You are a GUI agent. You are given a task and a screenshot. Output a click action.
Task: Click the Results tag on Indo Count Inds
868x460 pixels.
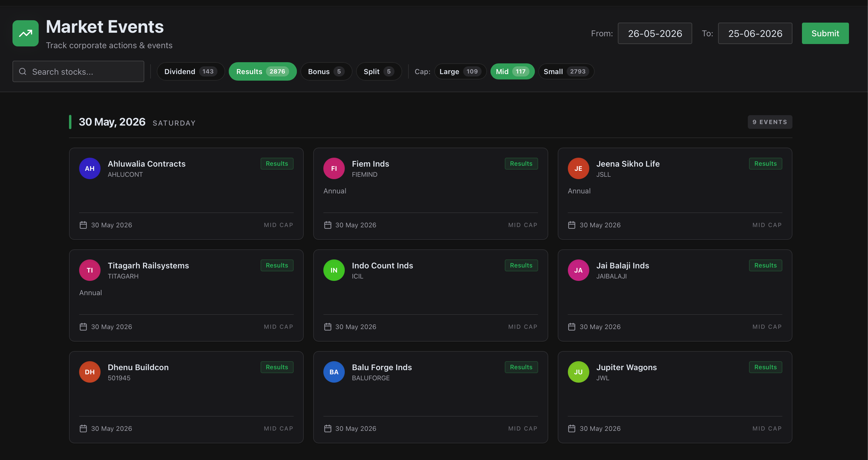point(521,265)
